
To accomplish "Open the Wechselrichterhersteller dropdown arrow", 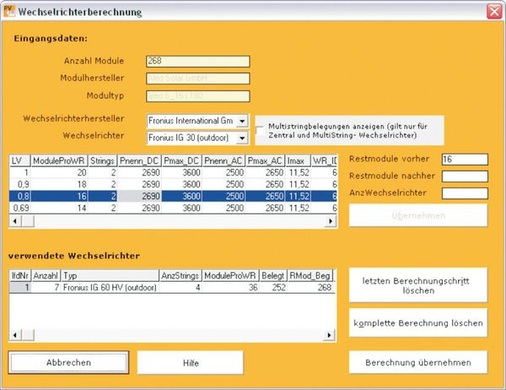I will 242,121.
